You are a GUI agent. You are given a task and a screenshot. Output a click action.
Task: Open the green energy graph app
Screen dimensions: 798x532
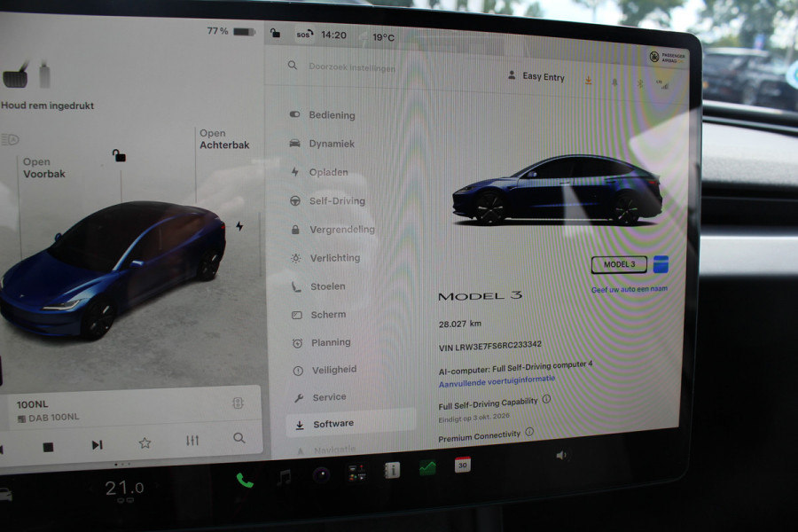coord(427,467)
